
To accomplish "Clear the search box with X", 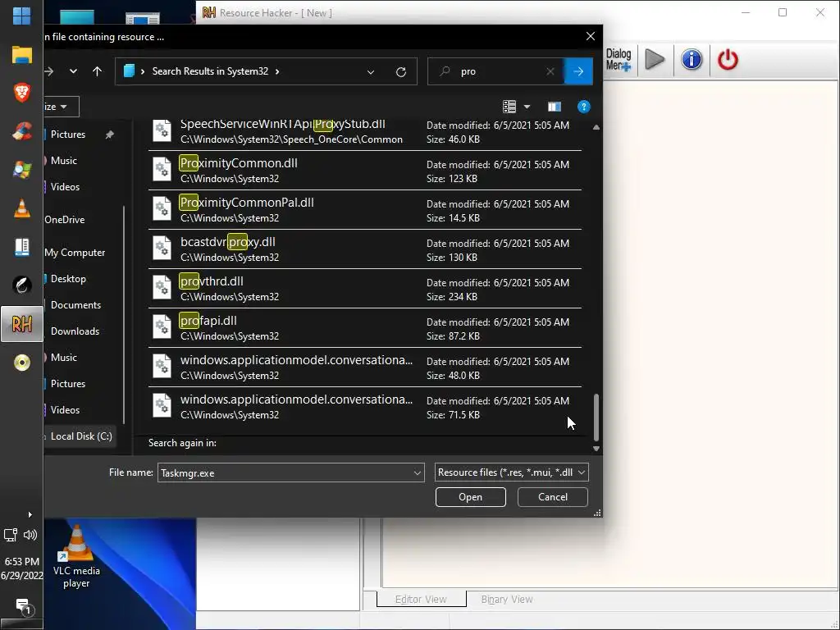I will click(550, 71).
